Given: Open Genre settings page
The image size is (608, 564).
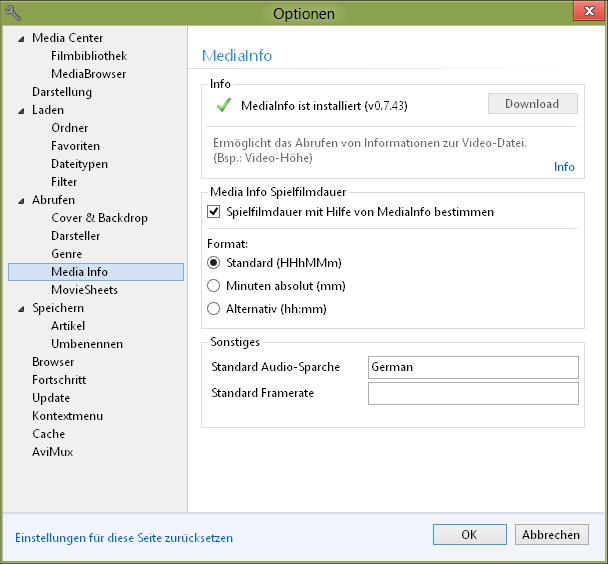Looking at the screenshot, I should [x=67, y=254].
